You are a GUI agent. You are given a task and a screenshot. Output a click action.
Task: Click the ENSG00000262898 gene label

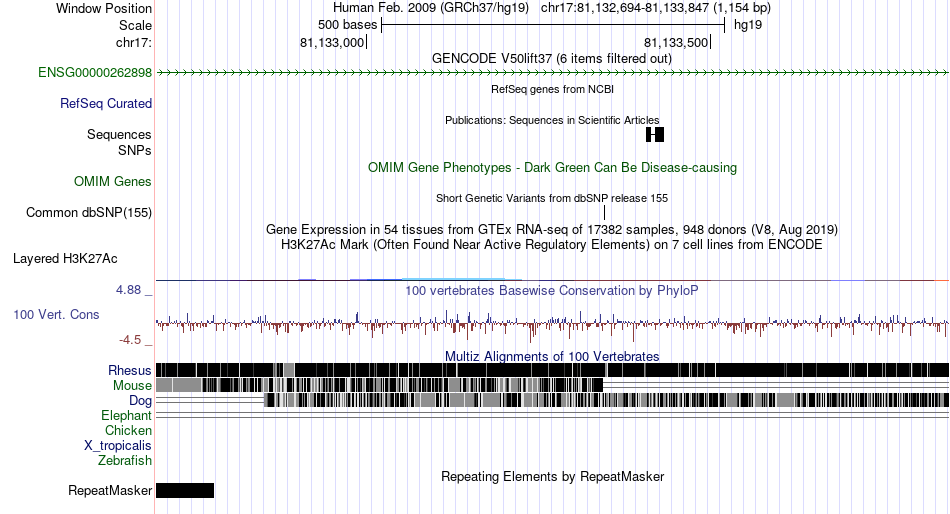point(95,73)
